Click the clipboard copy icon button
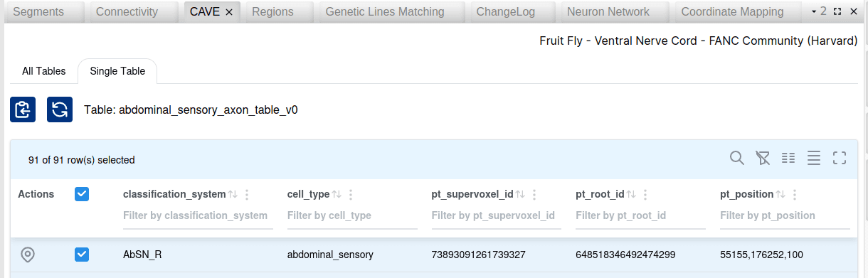 (23, 109)
